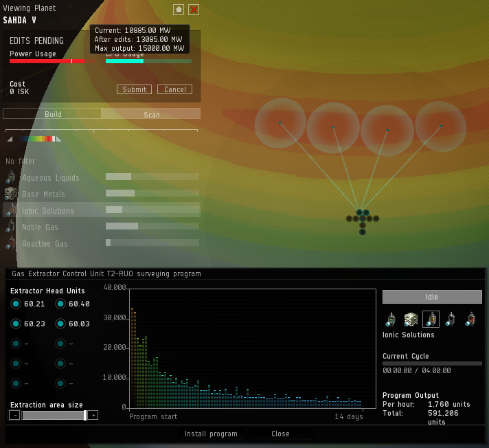Enable empty extractor head in third row right
This screenshot has height=448, width=489.
point(60,344)
